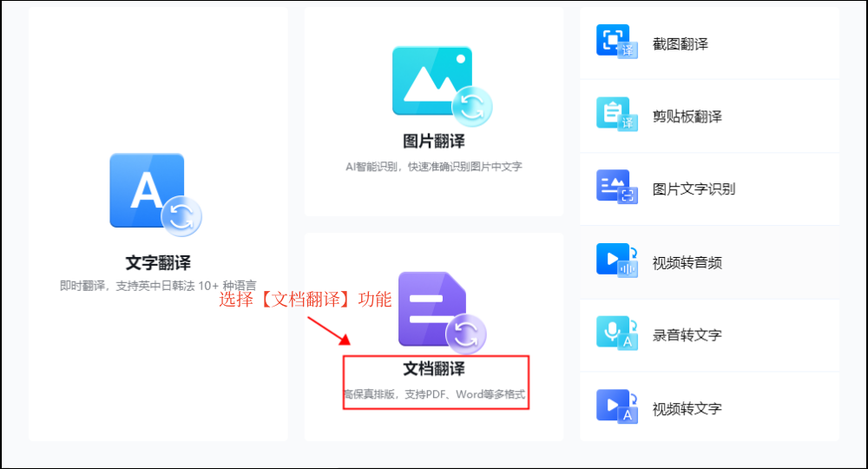Click the 视频转文字 play icon
This screenshot has height=469, width=868.
[x=616, y=406]
